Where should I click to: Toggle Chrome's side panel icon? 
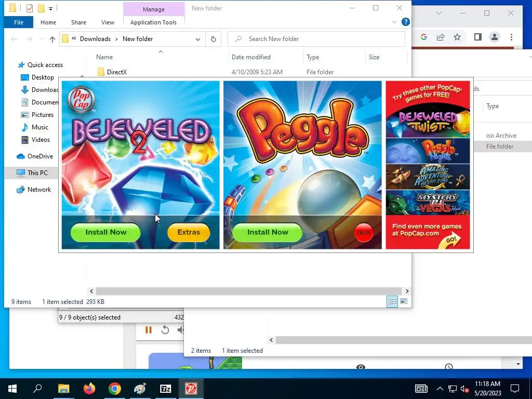(478, 37)
